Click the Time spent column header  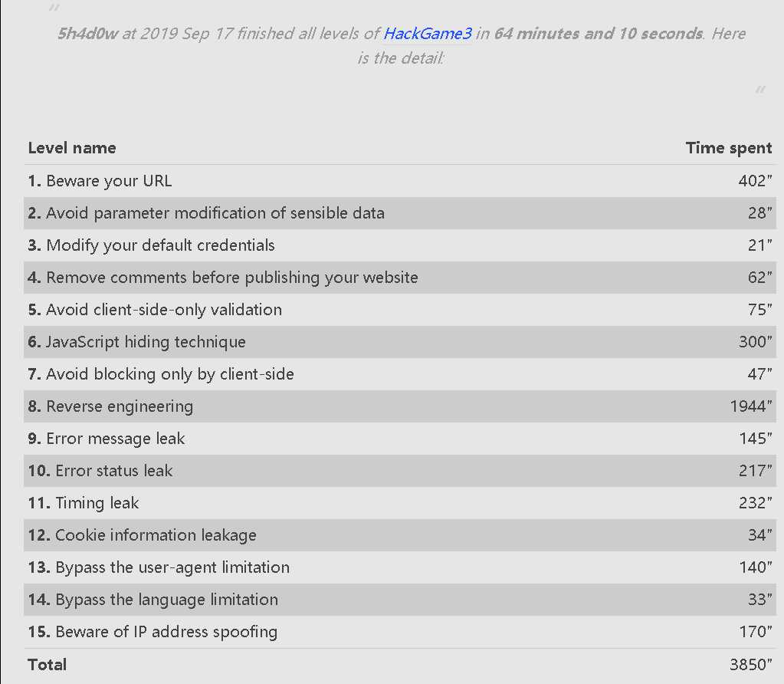tap(728, 148)
